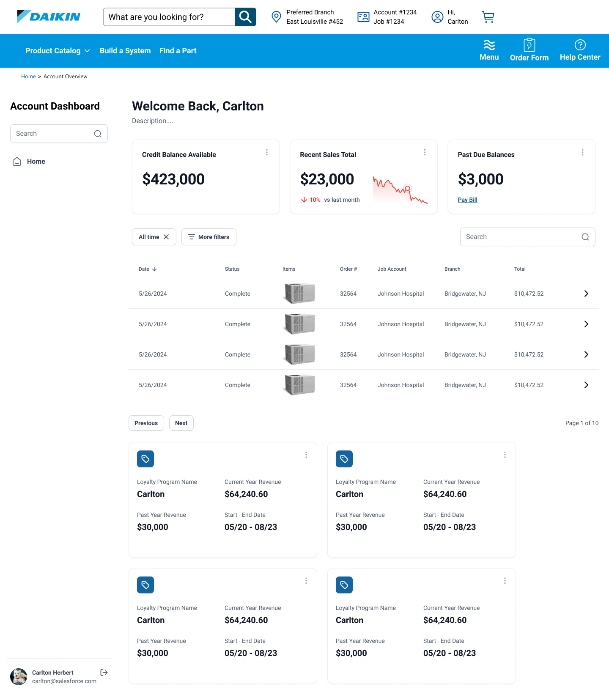Click the magnifier search button in header
The height and width of the screenshot is (700, 609).
tap(245, 17)
